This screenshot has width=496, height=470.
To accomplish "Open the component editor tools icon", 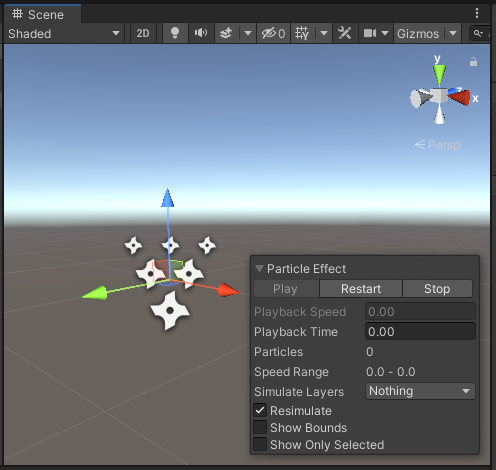I will (345, 33).
